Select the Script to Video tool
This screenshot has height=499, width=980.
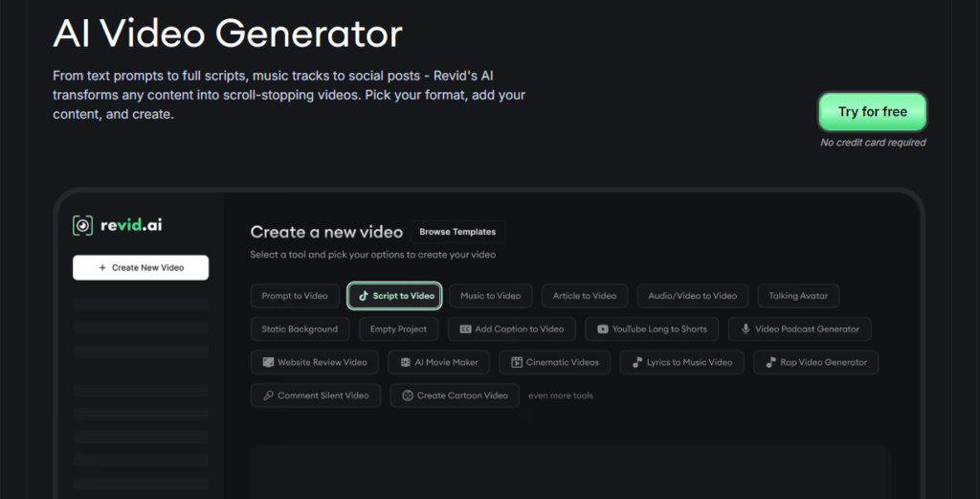394,296
